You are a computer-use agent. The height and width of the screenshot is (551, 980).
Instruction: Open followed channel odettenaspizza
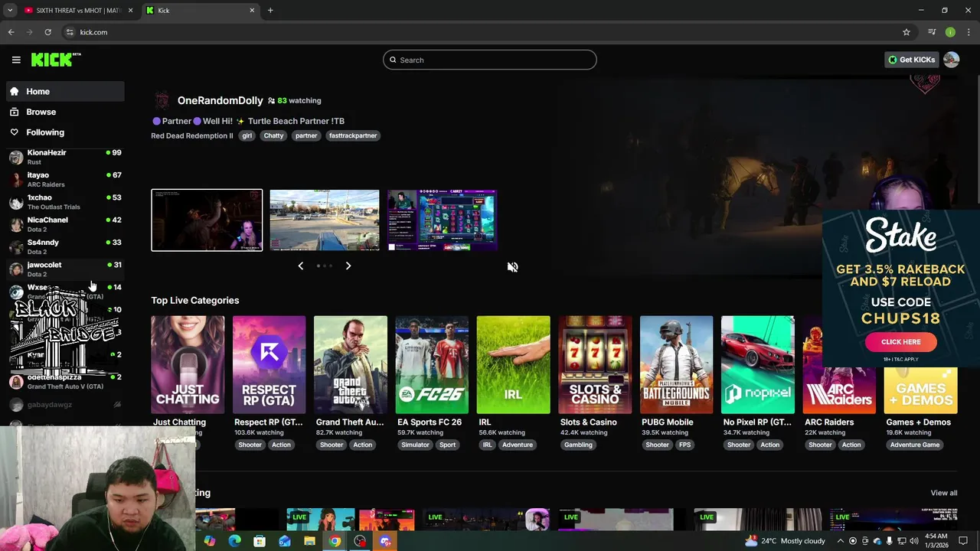(x=65, y=381)
